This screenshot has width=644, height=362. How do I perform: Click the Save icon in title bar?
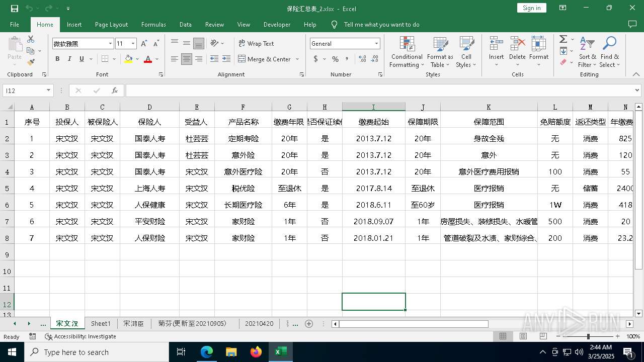[15, 8]
